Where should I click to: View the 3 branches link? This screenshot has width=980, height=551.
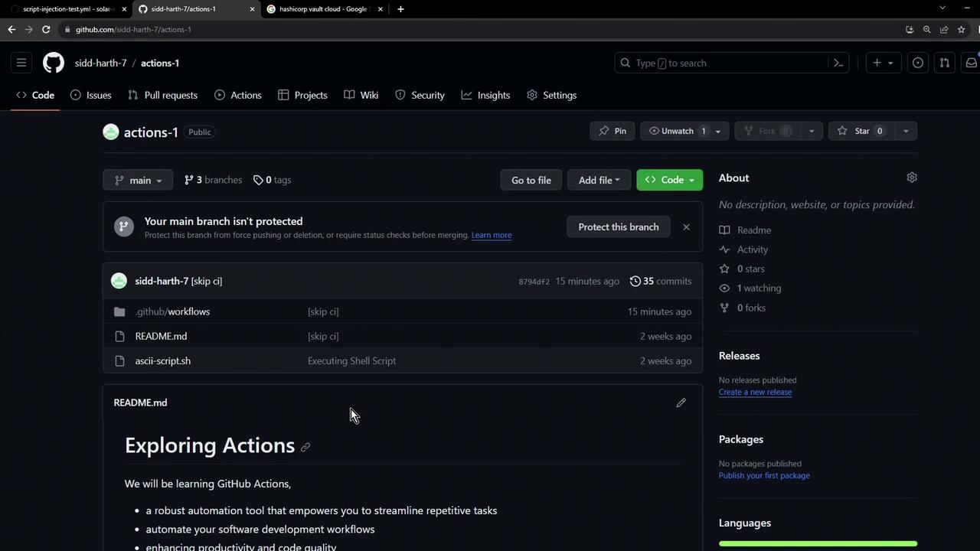(x=213, y=180)
